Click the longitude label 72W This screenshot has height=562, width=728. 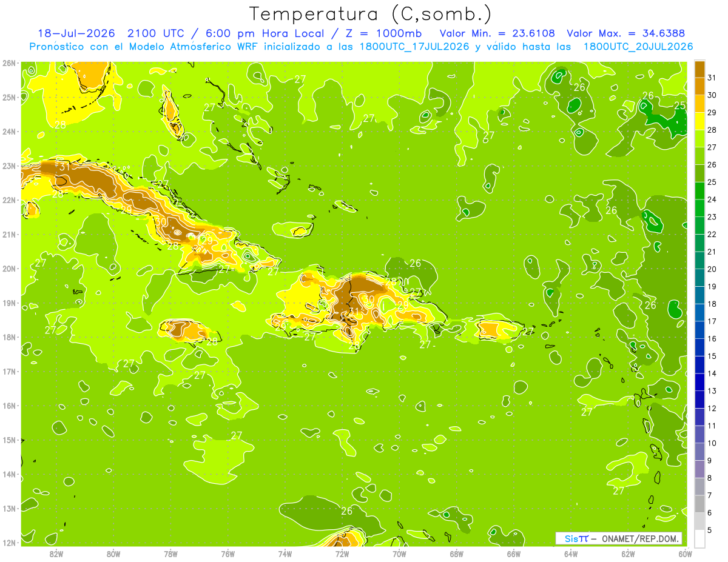point(342,554)
